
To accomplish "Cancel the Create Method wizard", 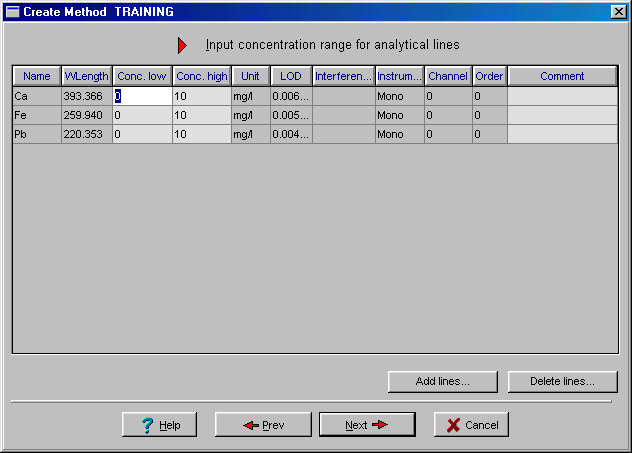I will pyautogui.click(x=471, y=424).
